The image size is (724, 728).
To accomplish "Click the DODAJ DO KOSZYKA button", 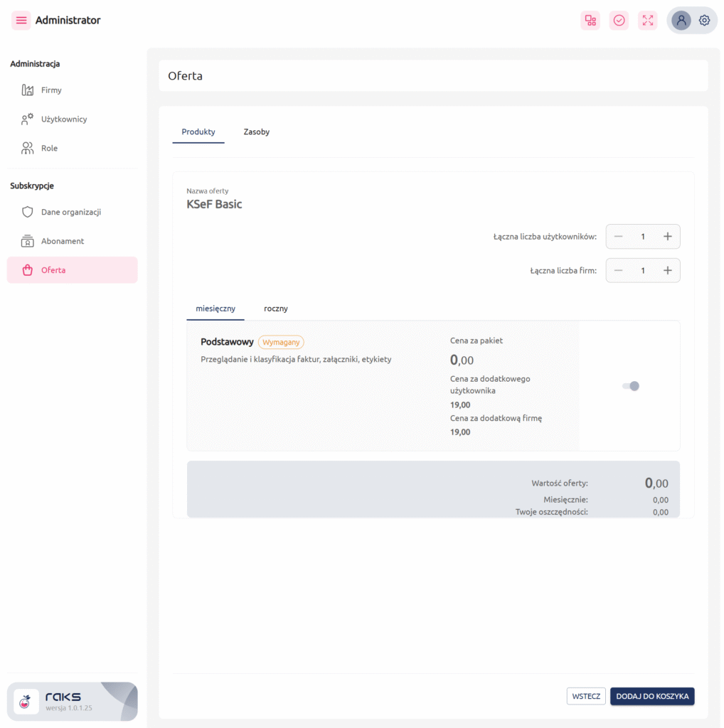I will [651, 696].
